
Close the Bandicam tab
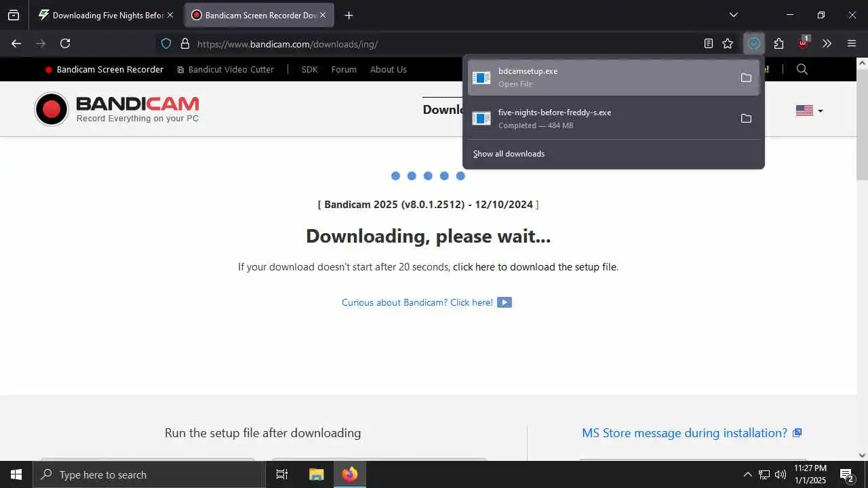[323, 15]
